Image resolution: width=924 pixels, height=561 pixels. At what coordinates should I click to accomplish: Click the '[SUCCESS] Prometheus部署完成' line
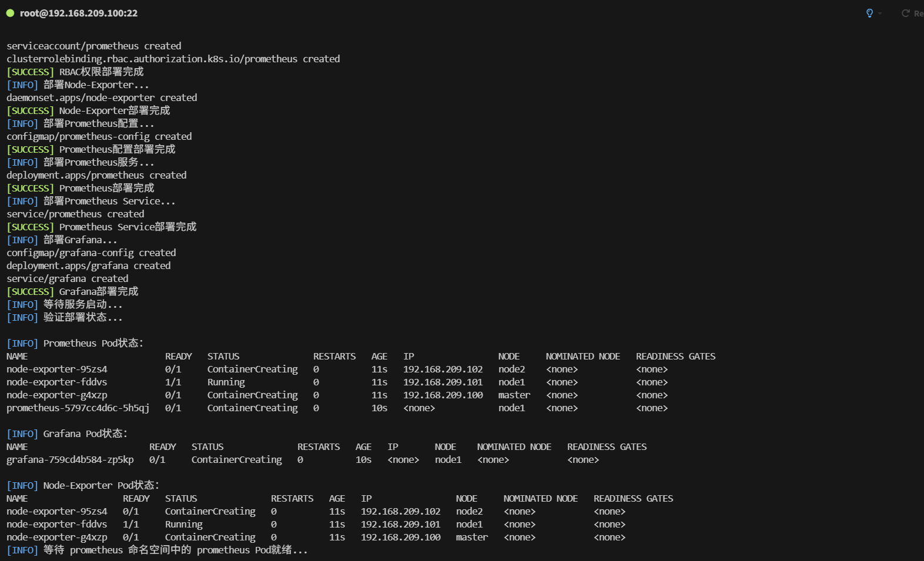pyautogui.click(x=81, y=188)
